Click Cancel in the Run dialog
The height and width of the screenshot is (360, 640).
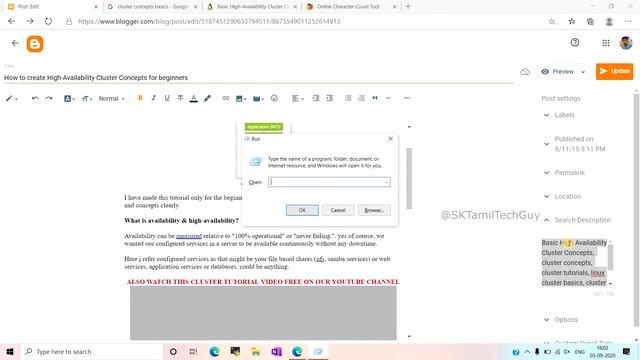[x=338, y=210]
